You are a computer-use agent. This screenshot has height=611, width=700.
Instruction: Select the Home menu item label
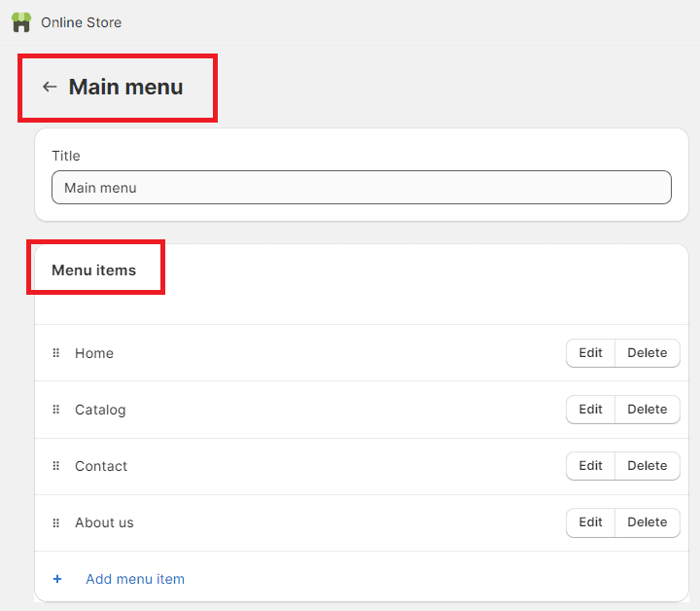(x=94, y=353)
